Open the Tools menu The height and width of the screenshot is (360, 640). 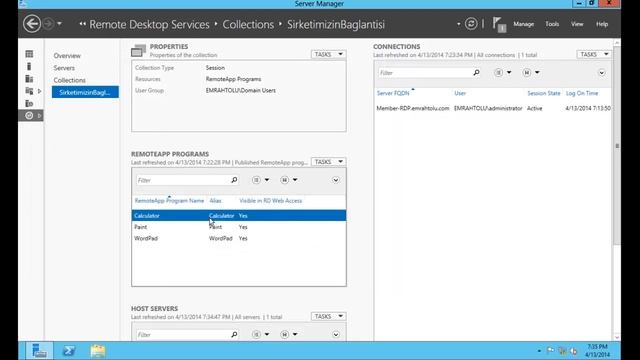coord(552,24)
